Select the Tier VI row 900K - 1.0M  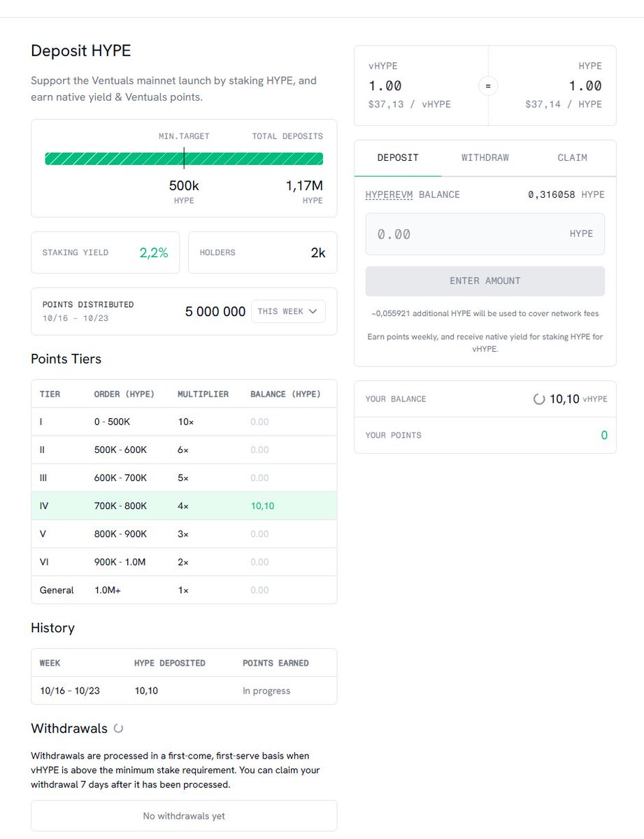(184, 562)
